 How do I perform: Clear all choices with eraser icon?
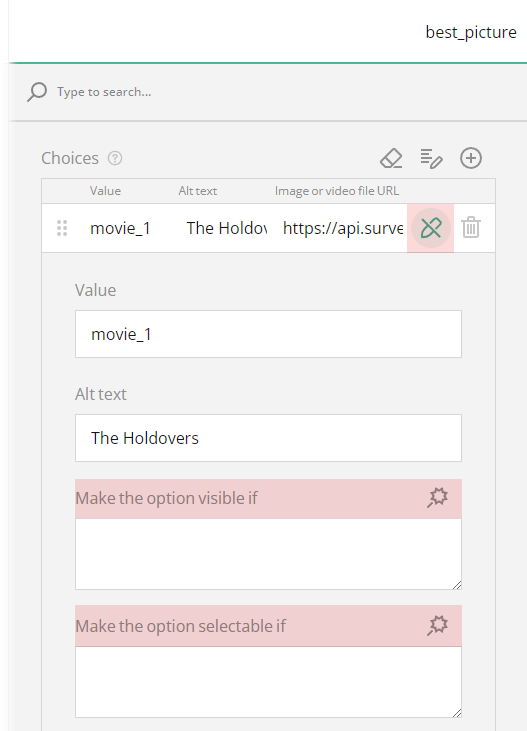click(391, 159)
